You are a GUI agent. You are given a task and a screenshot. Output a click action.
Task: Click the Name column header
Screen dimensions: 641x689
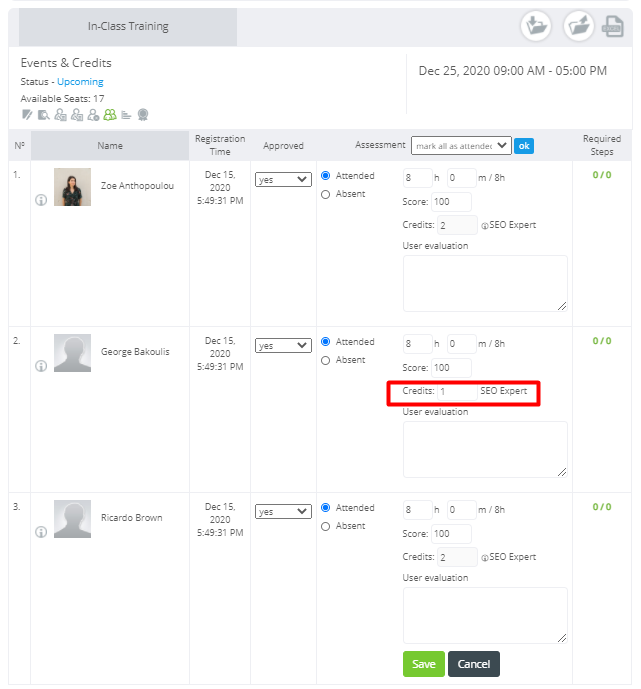(x=110, y=146)
